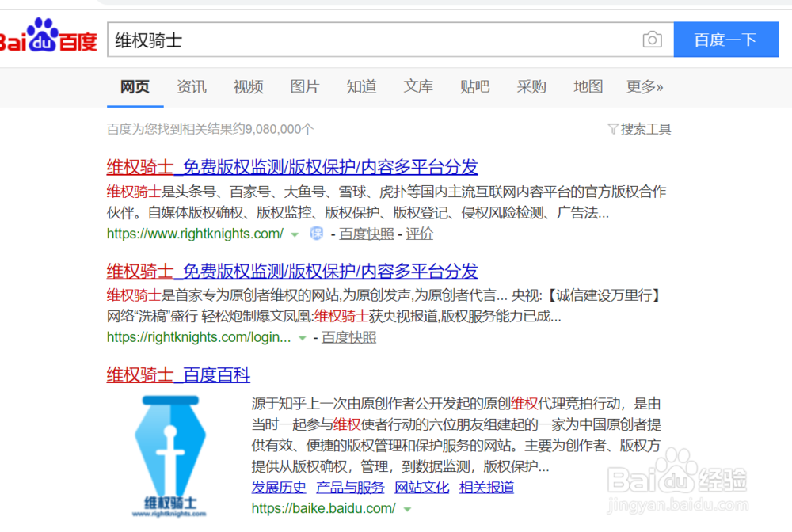Expand dropdown arrow beside rightknights.com/login URL

pos(302,338)
